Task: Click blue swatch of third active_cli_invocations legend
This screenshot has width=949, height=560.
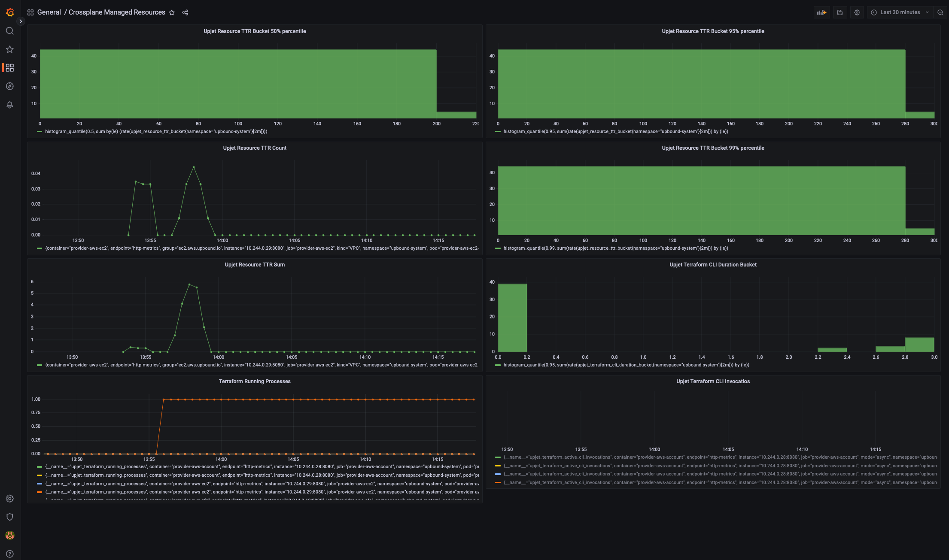Action: click(498, 474)
